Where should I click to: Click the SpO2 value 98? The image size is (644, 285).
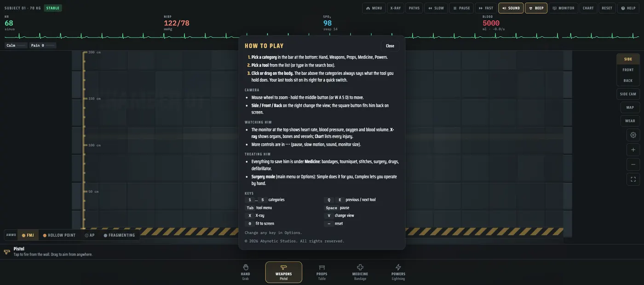point(328,23)
